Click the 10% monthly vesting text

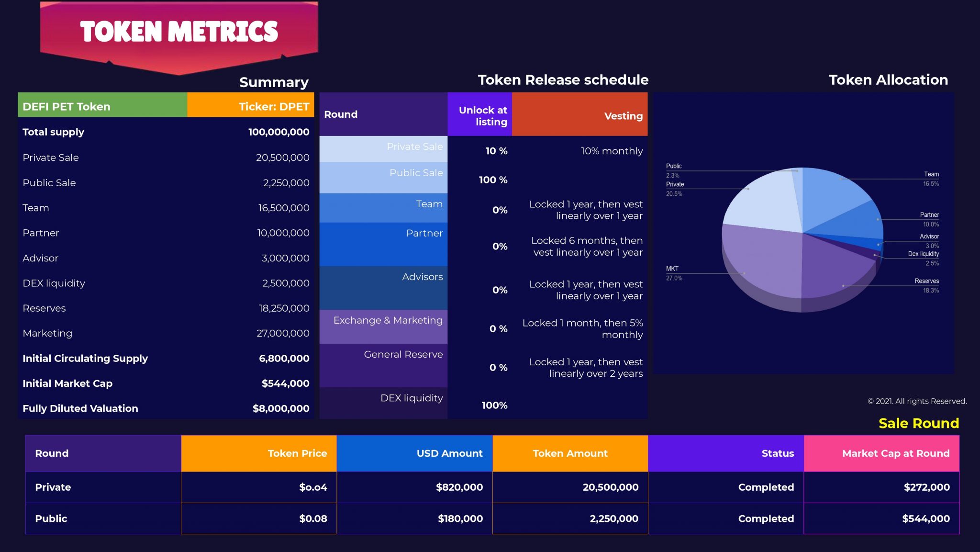coord(612,151)
